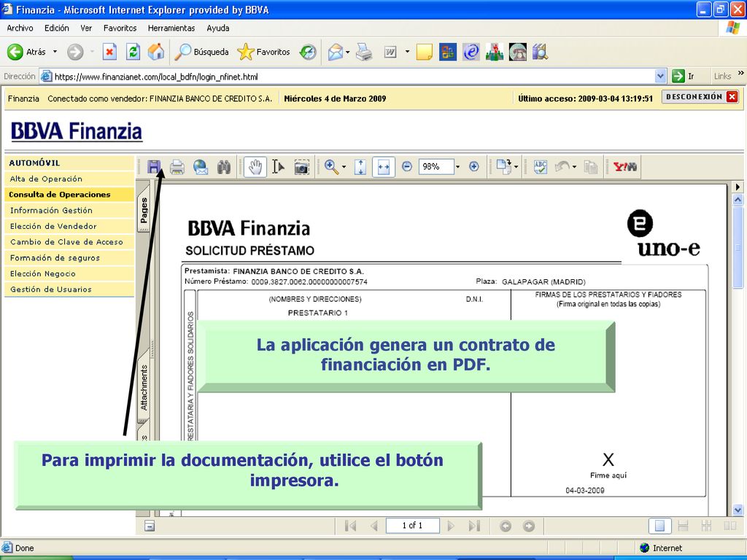
Task: Click the Fit Width icon
Action: point(384,167)
